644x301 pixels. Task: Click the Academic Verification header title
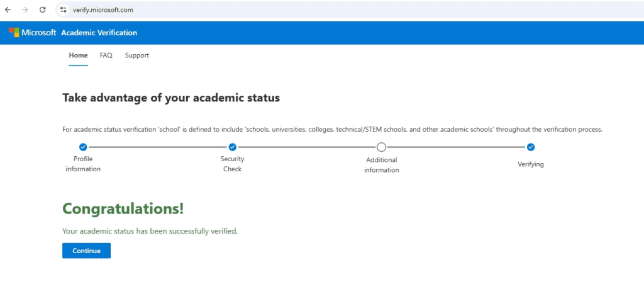point(99,33)
